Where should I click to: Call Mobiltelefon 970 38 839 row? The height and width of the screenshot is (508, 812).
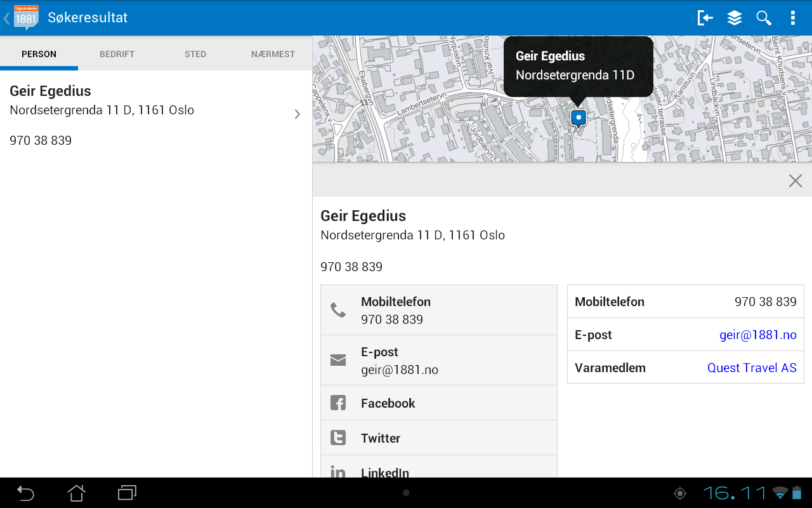pyautogui.click(x=439, y=310)
